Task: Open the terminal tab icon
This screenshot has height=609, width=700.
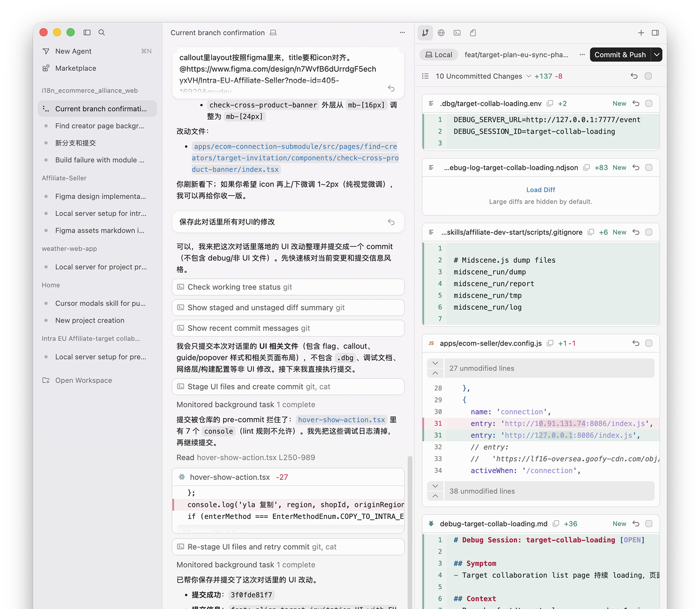Action: [x=457, y=33]
